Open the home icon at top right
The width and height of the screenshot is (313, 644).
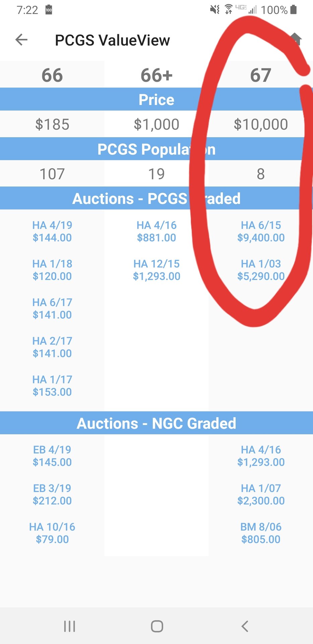click(x=295, y=39)
